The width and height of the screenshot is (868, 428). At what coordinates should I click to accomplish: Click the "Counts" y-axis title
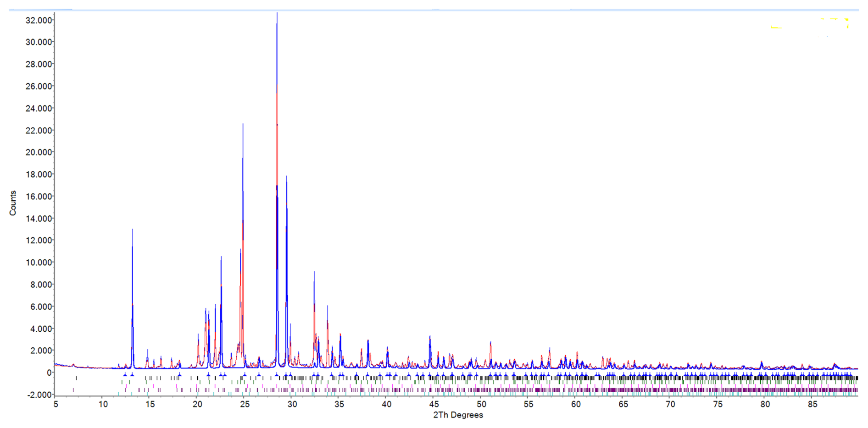pyautogui.click(x=13, y=203)
